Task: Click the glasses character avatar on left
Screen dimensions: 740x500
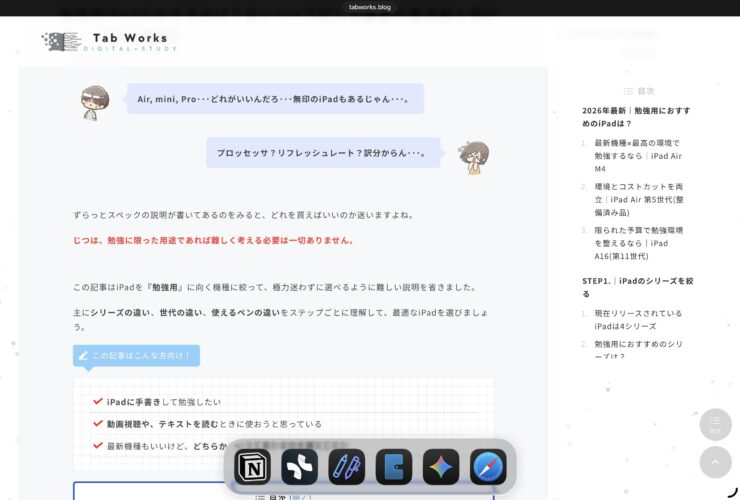Action: pyautogui.click(x=95, y=101)
